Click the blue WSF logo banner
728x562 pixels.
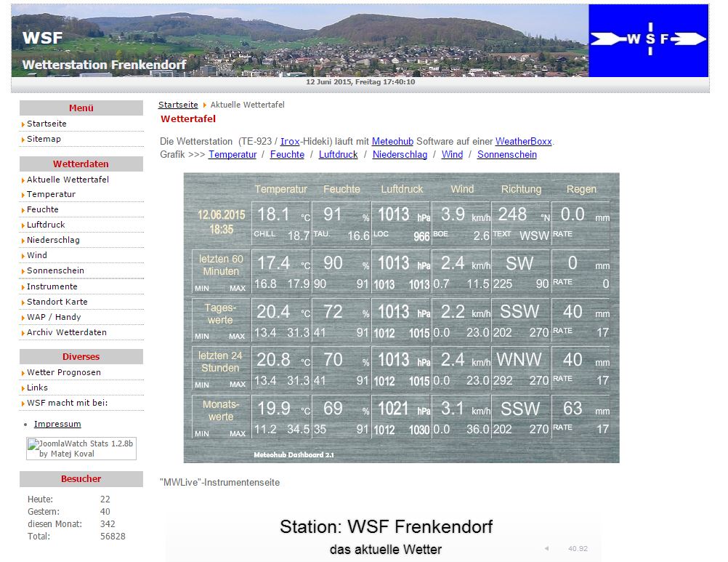click(648, 41)
